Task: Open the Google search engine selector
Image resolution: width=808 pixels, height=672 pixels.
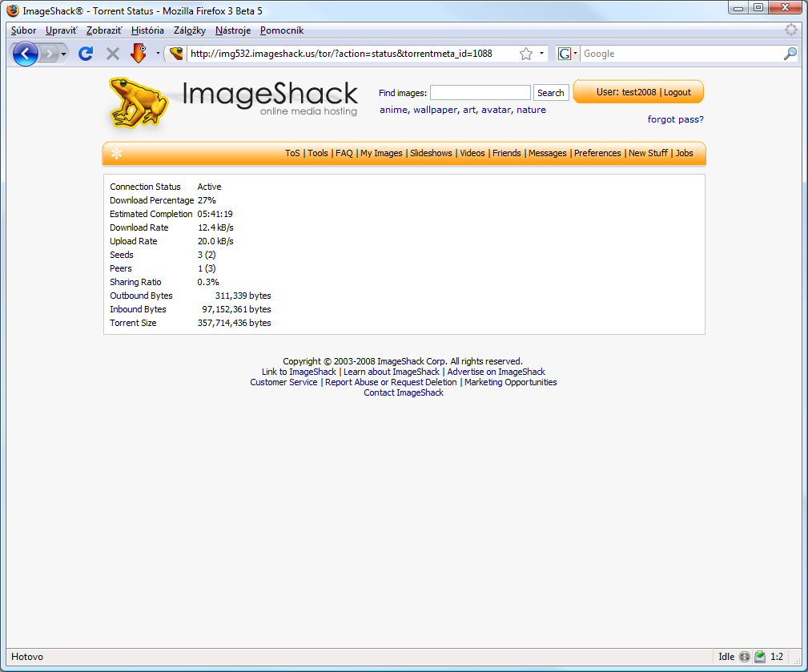Action: [x=567, y=53]
